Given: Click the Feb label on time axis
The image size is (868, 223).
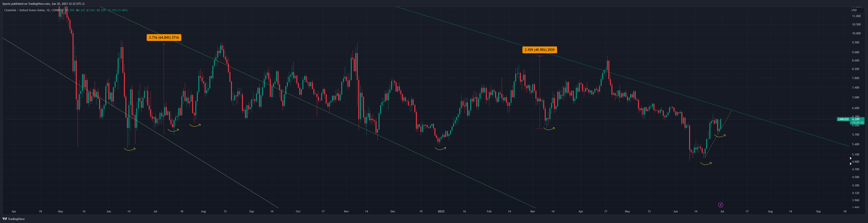Looking at the screenshot, I should pos(489,212).
